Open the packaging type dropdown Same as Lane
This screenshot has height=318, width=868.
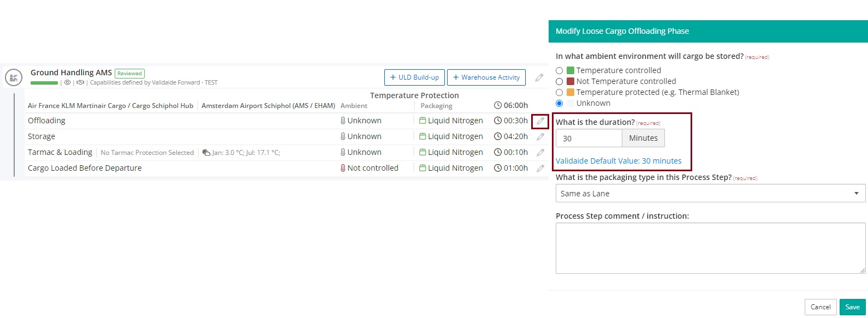710,193
